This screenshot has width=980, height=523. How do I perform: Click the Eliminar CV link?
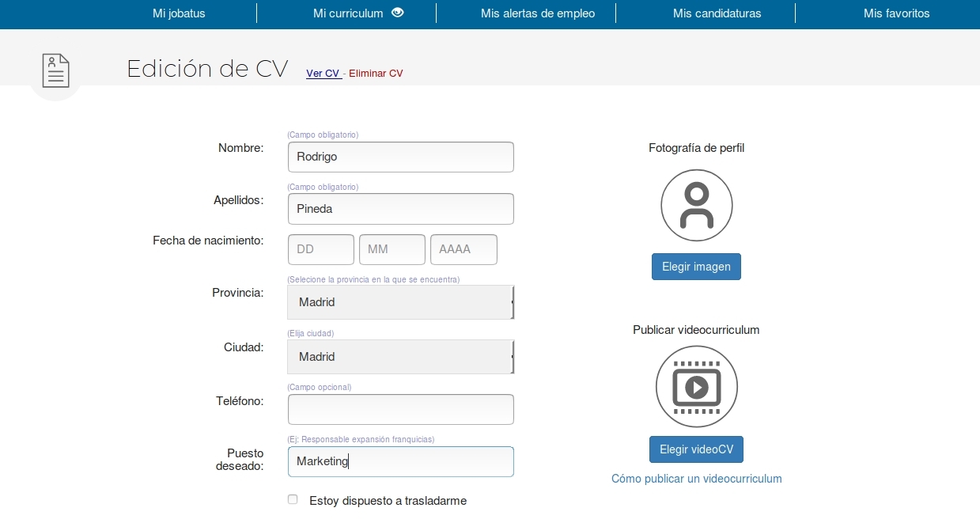point(376,74)
